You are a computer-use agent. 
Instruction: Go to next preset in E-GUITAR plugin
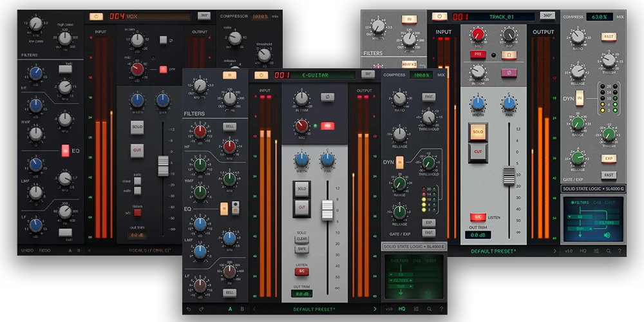tap(375, 309)
